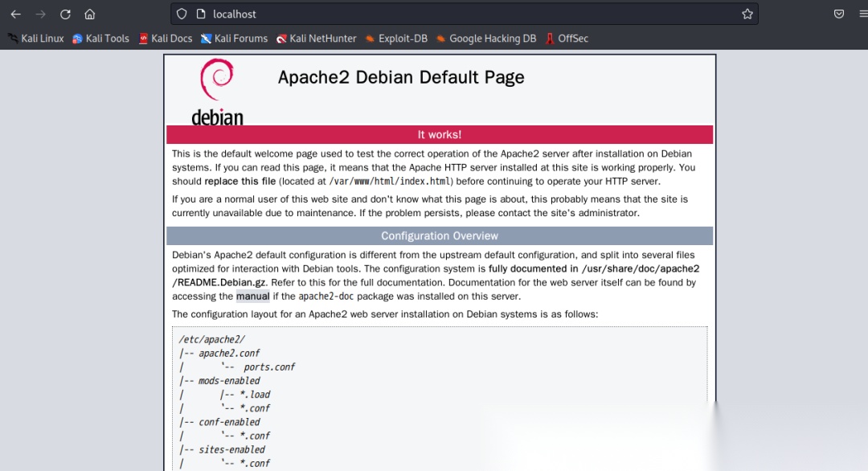Click the localhost URL address field
868x471 pixels.
coord(466,14)
